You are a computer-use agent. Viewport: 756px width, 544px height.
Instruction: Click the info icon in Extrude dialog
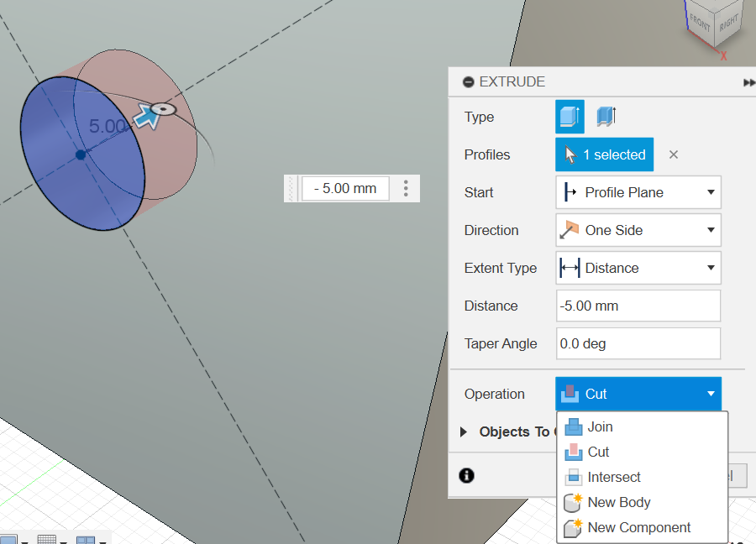pos(467,476)
